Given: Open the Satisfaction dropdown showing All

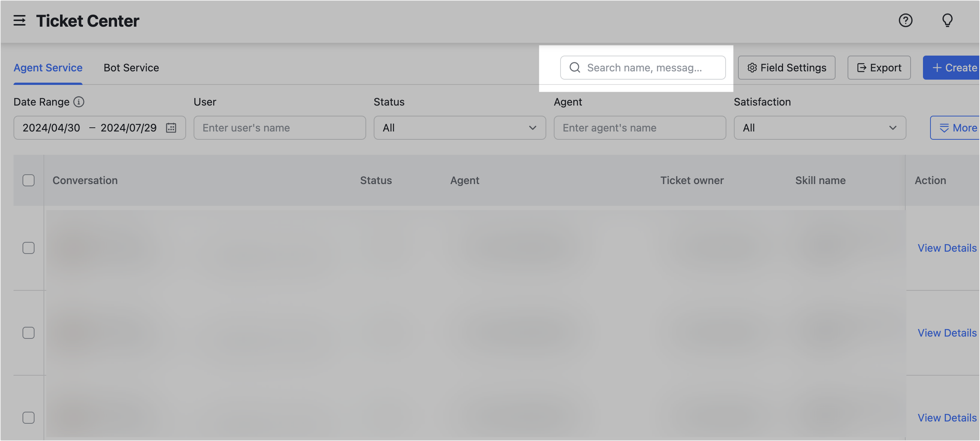Looking at the screenshot, I should click(819, 128).
